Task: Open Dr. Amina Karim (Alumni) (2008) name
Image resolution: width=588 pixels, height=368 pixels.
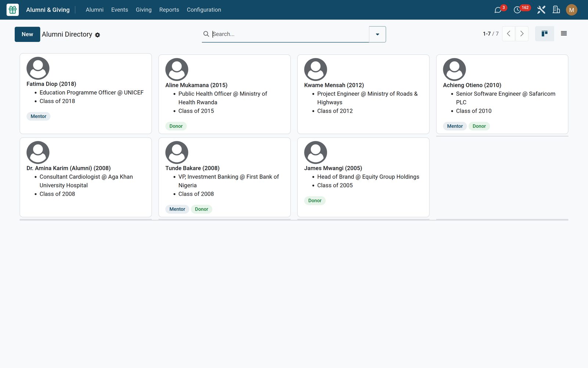Action: (x=68, y=168)
